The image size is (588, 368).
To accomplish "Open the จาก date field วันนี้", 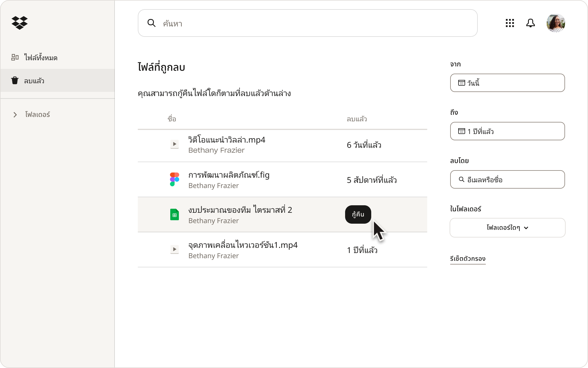I will 507,83.
